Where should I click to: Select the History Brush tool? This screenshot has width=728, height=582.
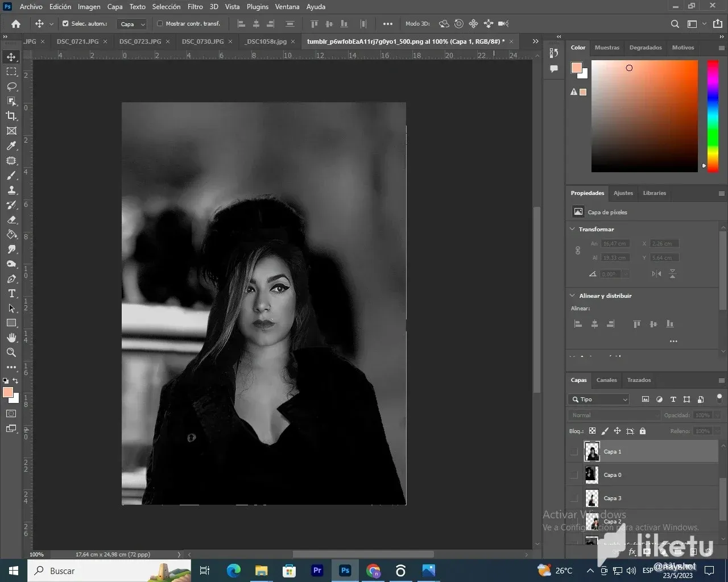[x=11, y=205]
